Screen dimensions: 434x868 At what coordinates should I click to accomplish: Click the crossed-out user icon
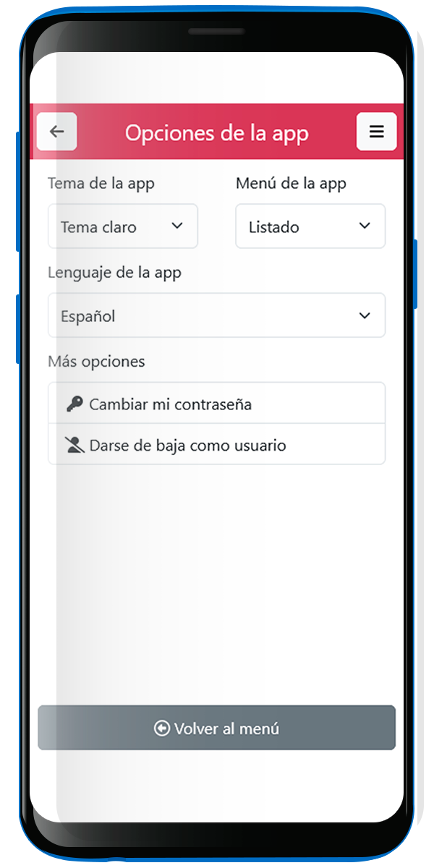75,445
